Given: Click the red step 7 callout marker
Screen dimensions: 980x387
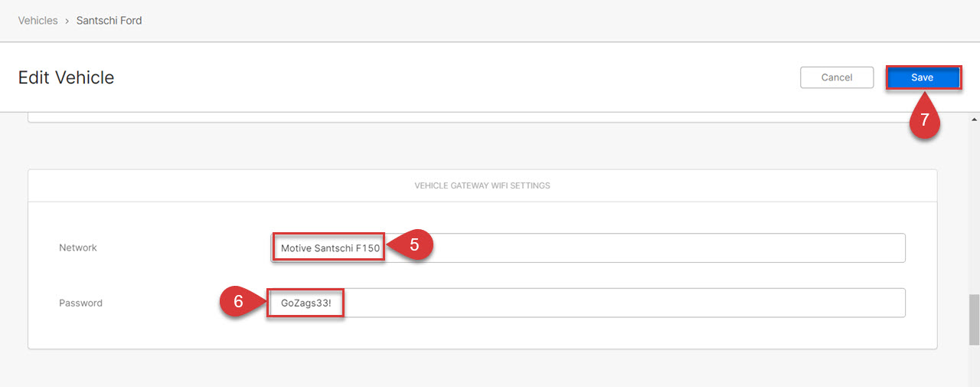Looking at the screenshot, I should coord(924,120).
